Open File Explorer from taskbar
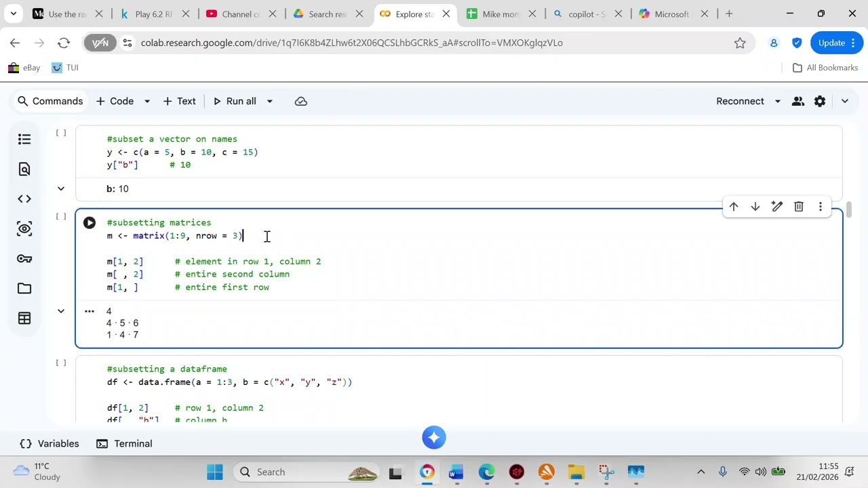Screen dimensions: 868x488 (x=576, y=472)
